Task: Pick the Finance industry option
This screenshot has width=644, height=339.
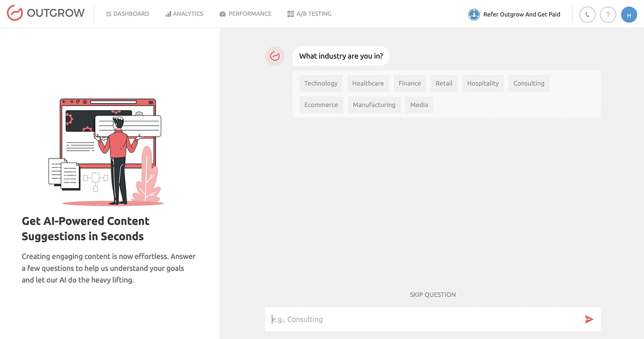Action: (x=409, y=83)
